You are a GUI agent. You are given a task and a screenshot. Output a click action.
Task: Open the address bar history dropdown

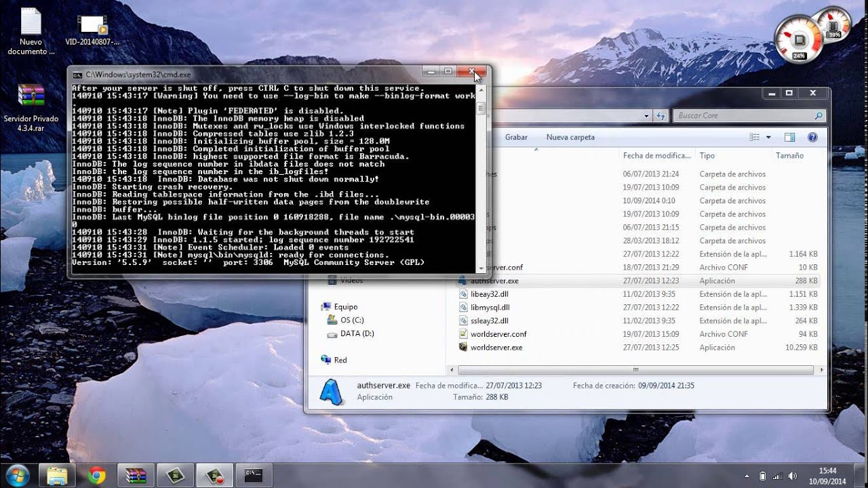(646, 116)
